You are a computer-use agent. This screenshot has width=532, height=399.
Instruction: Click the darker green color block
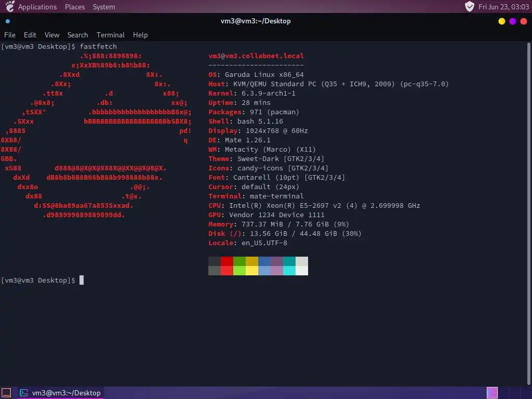[x=240, y=261]
